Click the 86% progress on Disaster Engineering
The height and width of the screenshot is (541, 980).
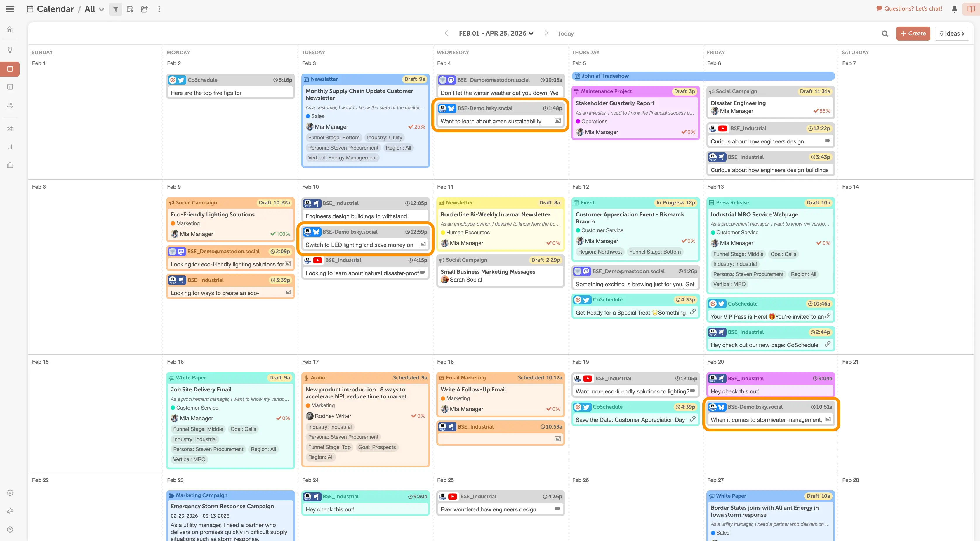(822, 111)
